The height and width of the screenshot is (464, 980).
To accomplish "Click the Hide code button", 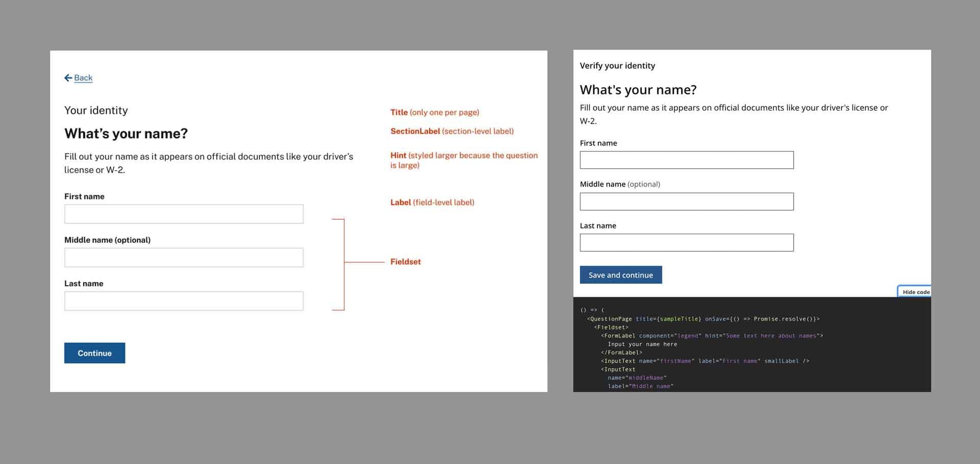I will (915, 291).
